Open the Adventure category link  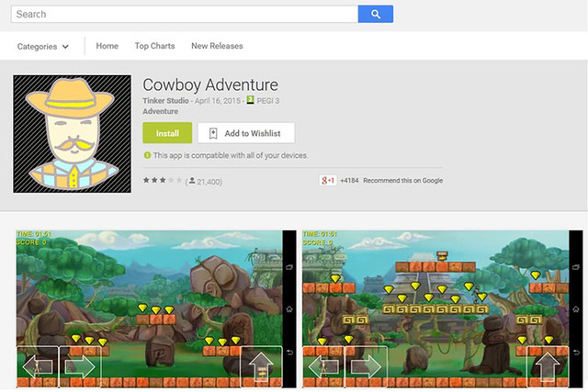(x=160, y=111)
